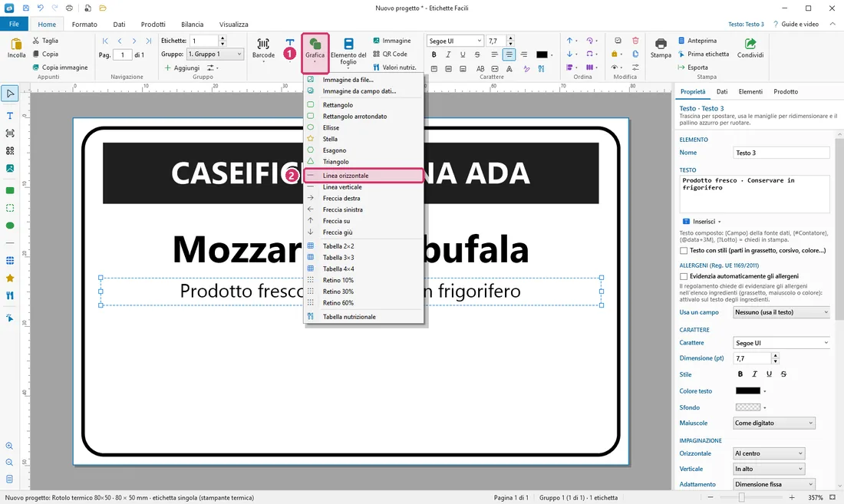This screenshot has width=844, height=504.
Task: Click the Stampa printer icon
Action: tap(661, 44)
